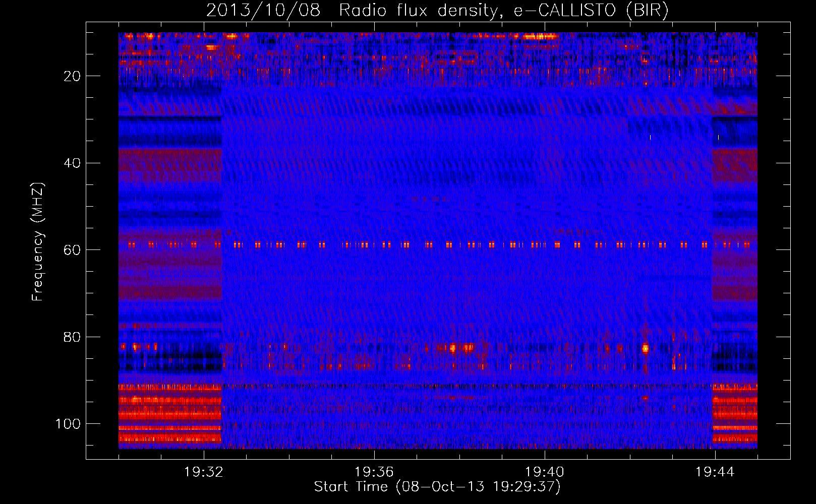Image resolution: width=816 pixels, height=504 pixels.
Task: Select the 19:36 time tick label
Action: (x=374, y=472)
